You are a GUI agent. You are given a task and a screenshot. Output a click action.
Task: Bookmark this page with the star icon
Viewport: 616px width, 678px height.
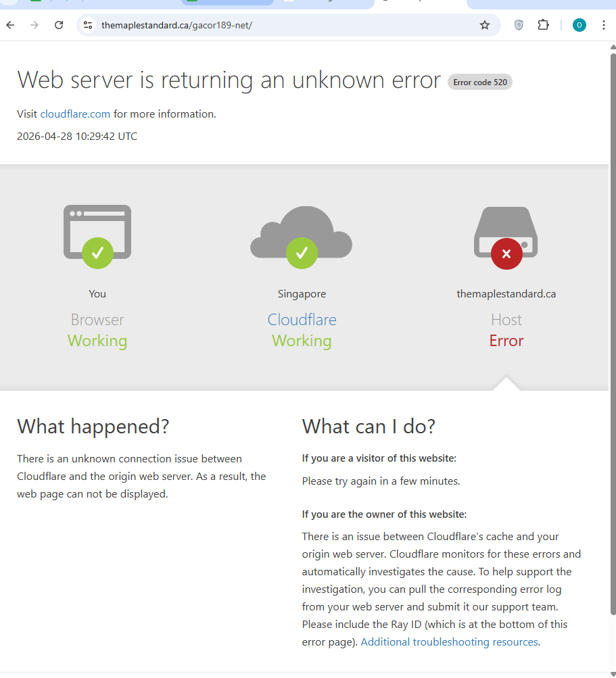(485, 25)
